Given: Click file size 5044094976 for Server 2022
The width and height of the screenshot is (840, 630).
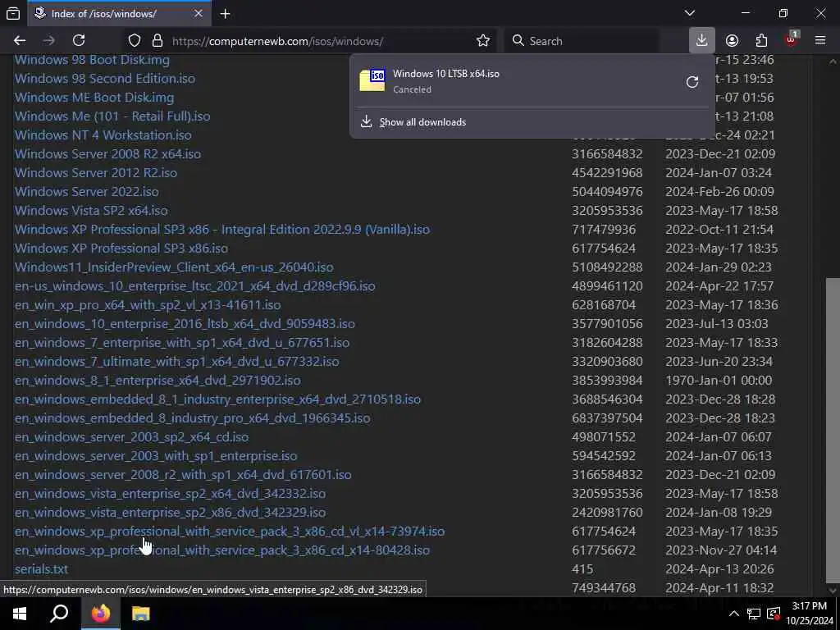Looking at the screenshot, I should click(x=607, y=192).
